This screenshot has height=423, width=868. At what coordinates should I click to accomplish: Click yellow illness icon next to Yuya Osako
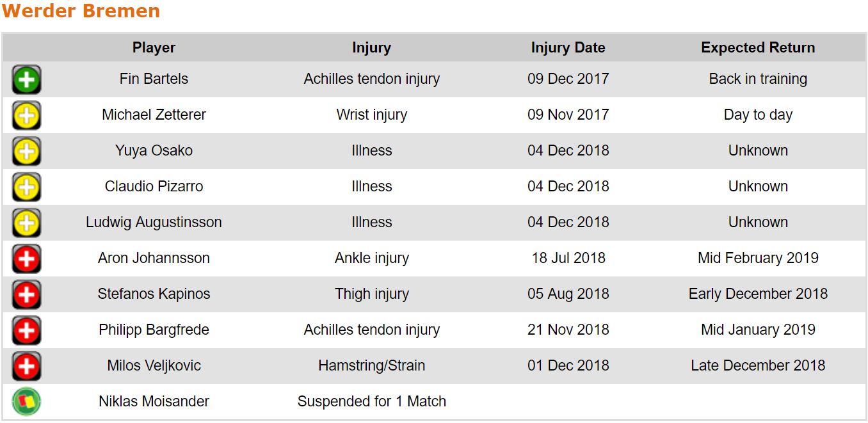tap(26, 152)
